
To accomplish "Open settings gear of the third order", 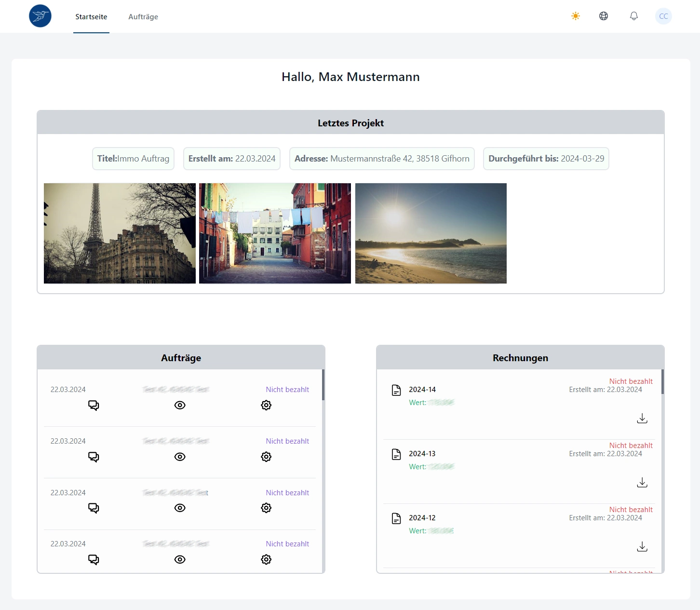I will click(x=266, y=508).
